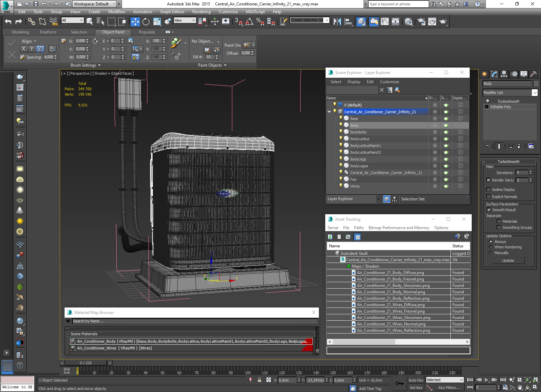
Task: Switch to the Populate ribbon tab
Action: 147,32
